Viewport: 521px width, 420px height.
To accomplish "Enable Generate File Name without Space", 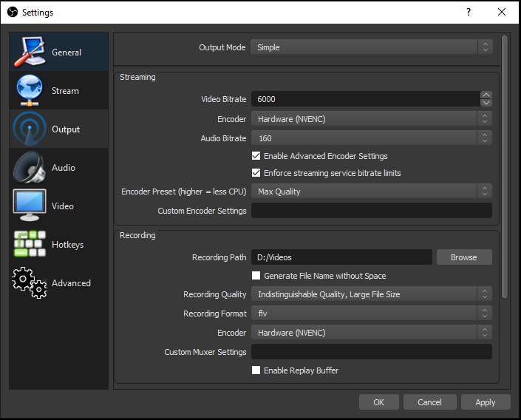I will [256, 276].
